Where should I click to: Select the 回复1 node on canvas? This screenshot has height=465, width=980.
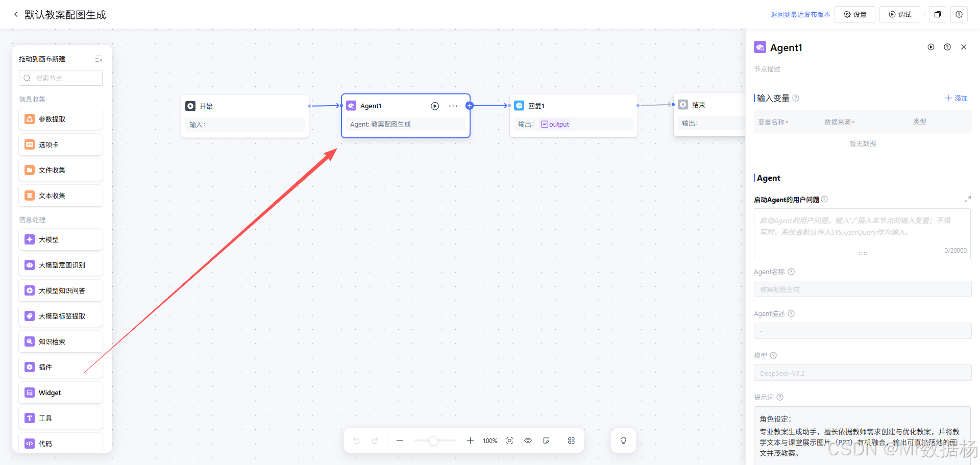pos(574,115)
